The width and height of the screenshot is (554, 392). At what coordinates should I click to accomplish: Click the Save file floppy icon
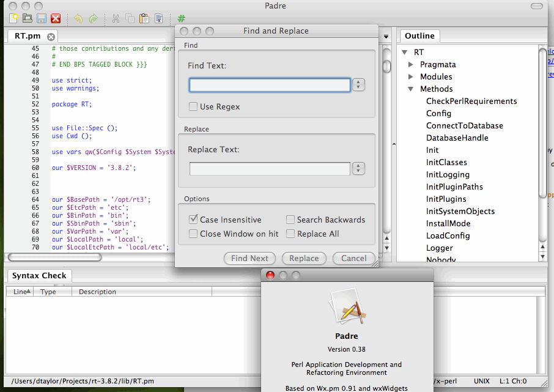(42, 18)
